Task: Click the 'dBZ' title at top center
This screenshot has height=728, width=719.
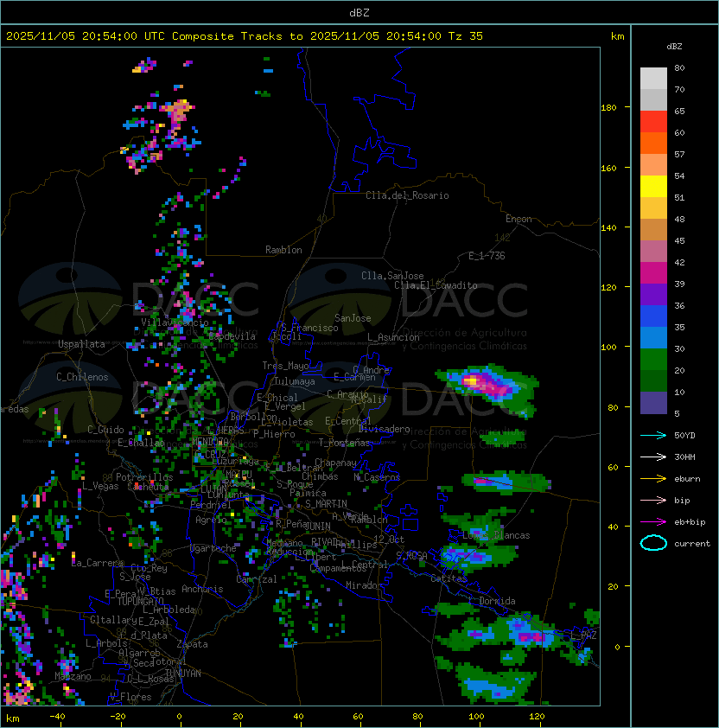Action: click(359, 12)
